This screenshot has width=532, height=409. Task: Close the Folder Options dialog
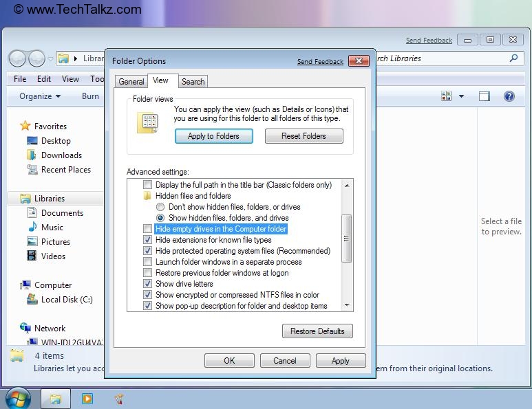359,61
